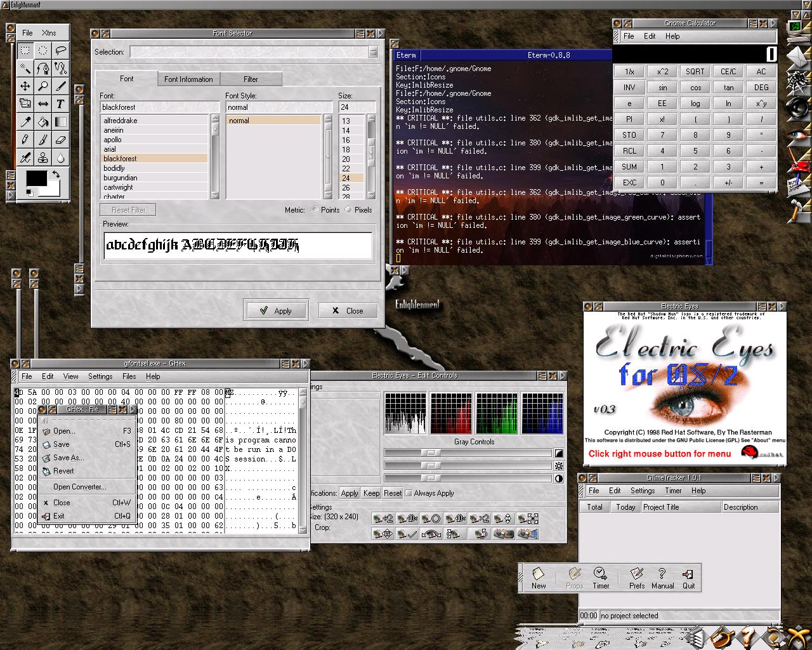Click the brightness slider in Gray Controls
812x650 pixels.
[x=468, y=466]
